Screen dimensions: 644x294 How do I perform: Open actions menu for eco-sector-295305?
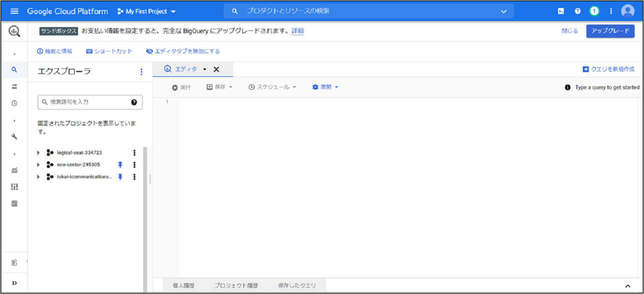[134, 165]
